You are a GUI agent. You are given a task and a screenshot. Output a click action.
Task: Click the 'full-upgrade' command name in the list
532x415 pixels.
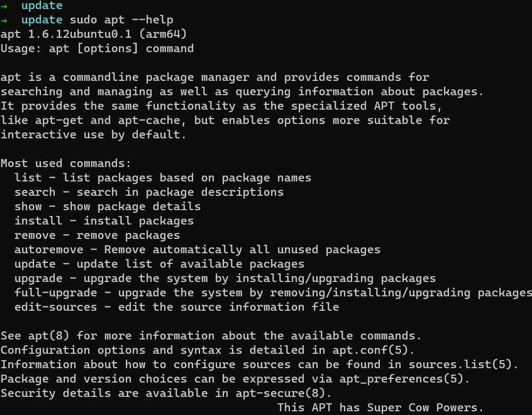(56, 293)
